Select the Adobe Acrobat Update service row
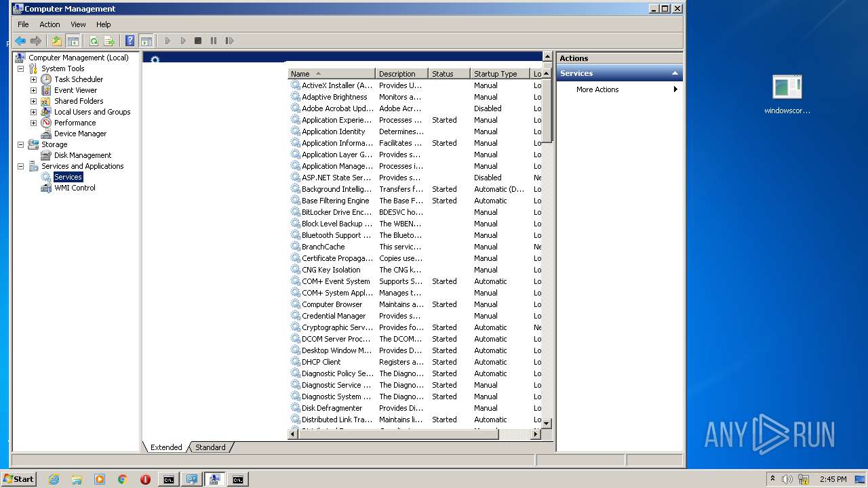 [416, 108]
